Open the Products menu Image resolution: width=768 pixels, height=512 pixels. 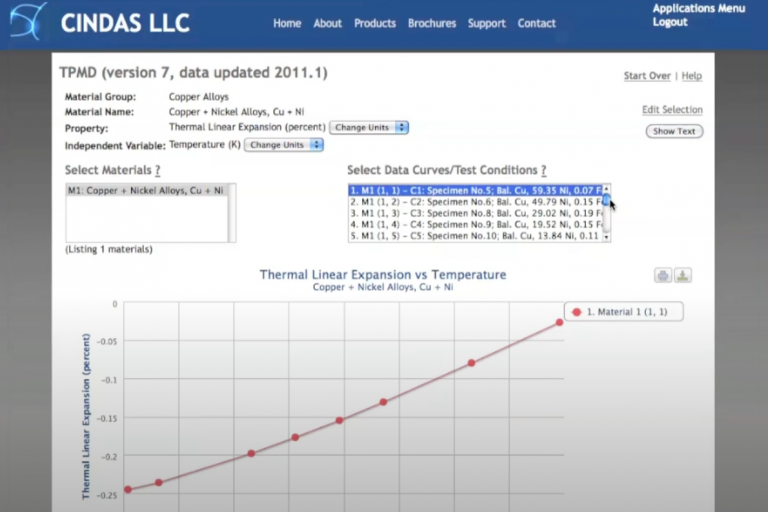(x=375, y=23)
